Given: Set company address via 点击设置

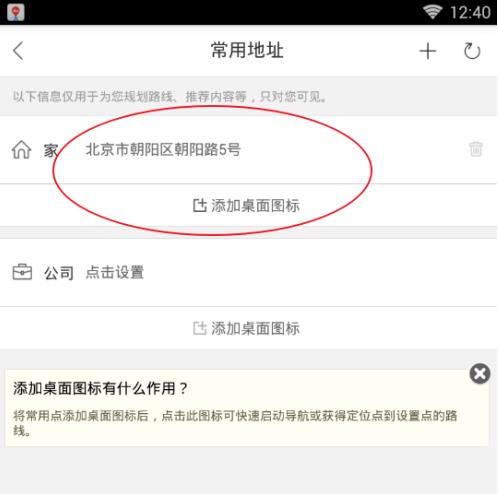Looking at the screenshot, I should tap(115, 272).
